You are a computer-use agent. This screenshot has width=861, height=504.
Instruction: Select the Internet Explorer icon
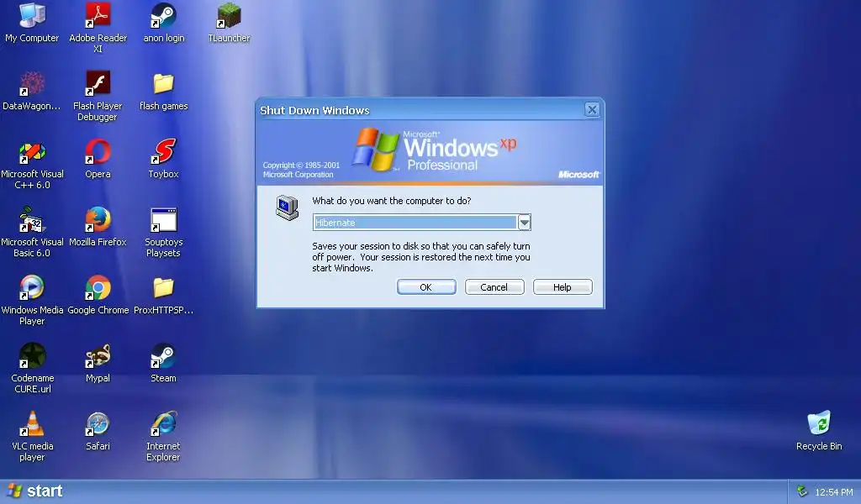[164, 424]
